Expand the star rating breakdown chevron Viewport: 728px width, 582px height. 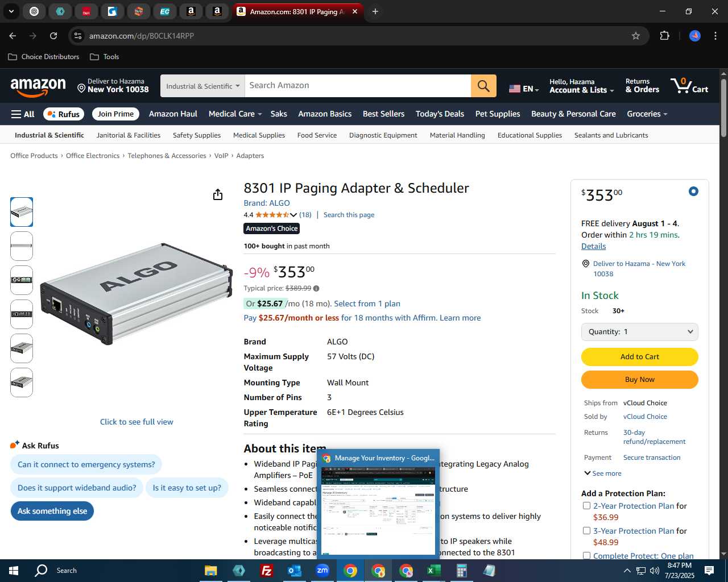pos(293,215)
